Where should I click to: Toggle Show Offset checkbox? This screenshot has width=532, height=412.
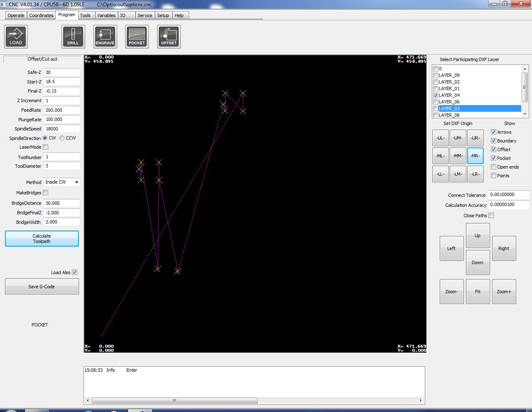pos(494,150)
